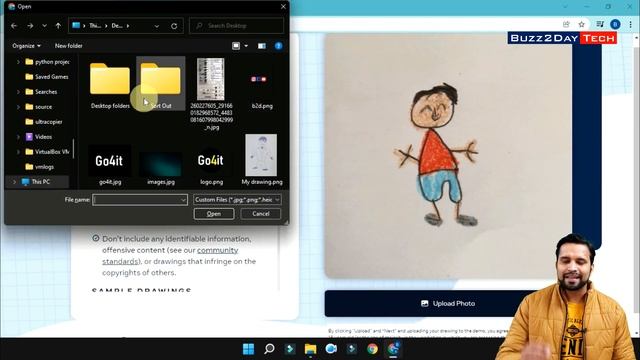
Task: Open Chrome profile avatar
Action: click(x=615, y=24)
